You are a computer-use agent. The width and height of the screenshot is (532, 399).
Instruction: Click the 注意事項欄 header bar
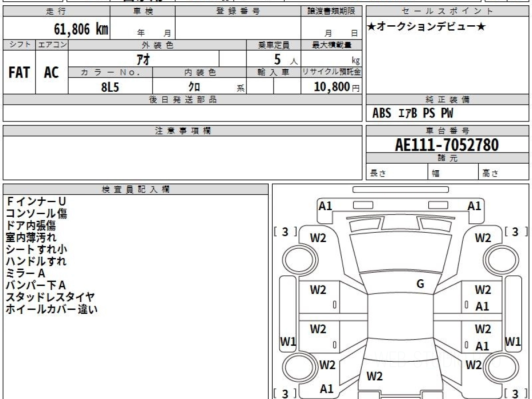click(x=183, y=131)
